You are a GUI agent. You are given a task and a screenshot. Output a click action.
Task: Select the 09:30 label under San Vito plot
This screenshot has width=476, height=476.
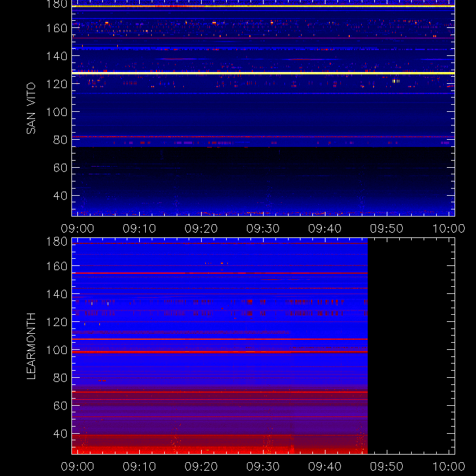coord(263,228)
